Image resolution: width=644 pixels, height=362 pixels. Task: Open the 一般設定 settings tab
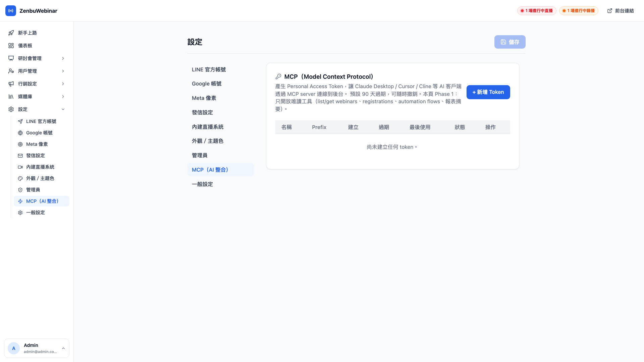[x=221, y=184]
